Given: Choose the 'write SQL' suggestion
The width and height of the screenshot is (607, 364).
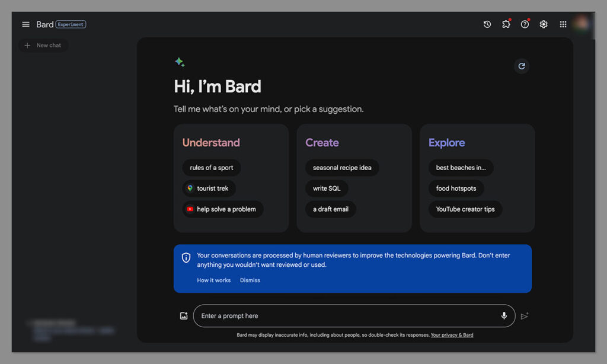Looking at the screenshot, I should pos(327,189).
